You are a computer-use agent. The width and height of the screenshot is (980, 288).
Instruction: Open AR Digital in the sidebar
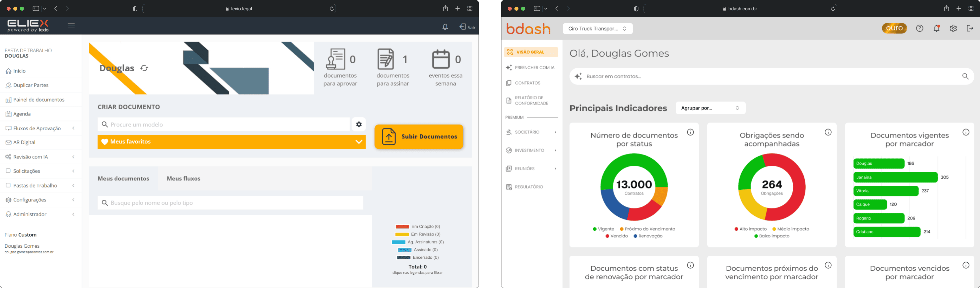pyautogui.click(x=21, y=143)
